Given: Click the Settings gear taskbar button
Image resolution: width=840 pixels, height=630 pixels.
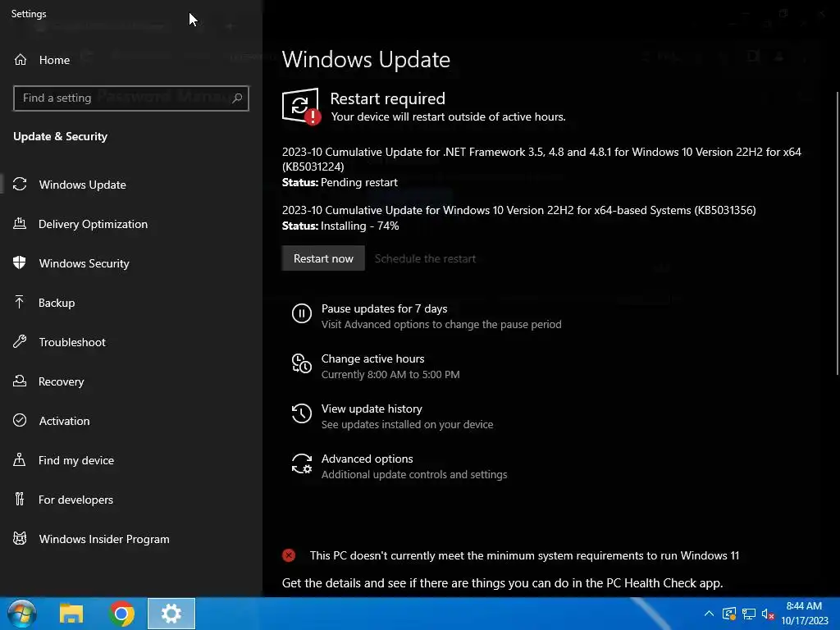Looking at the screenshot, I should tap(171, 614).
